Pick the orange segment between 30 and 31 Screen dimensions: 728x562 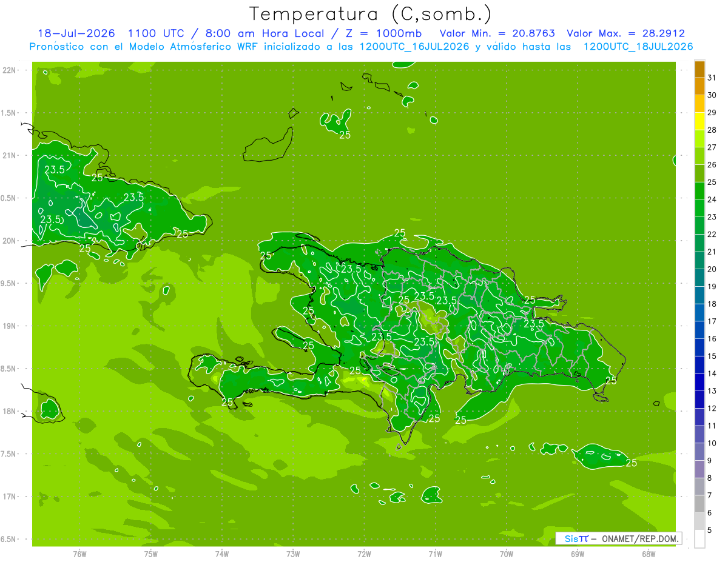click(x=699, y=87)
